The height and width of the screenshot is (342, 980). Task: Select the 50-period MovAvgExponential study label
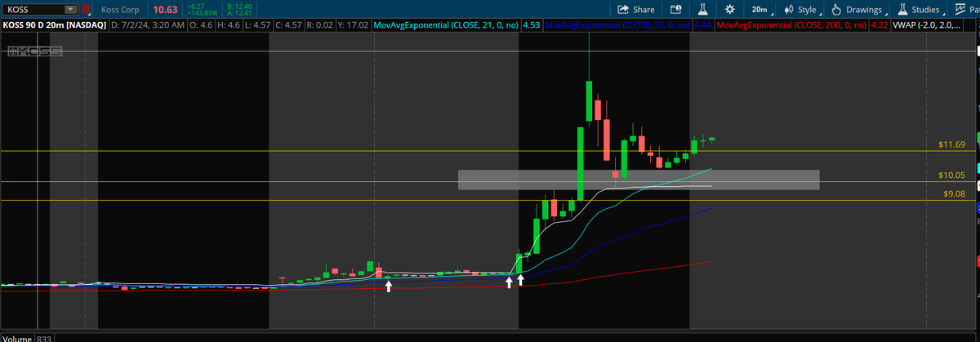[x=616, y=26]
